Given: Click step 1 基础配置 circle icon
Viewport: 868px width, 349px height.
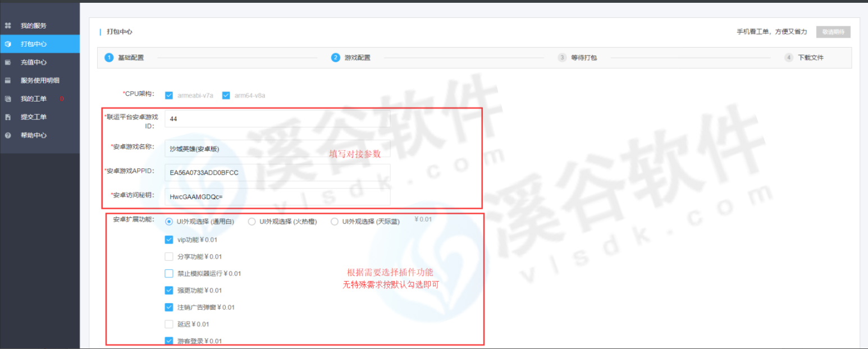Looking at the screenshot, I should (109, 58).
